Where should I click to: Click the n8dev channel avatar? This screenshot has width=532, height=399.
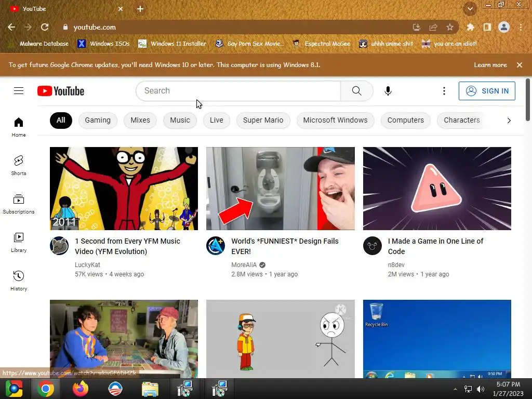pyautogui.click(x=372, y=246)
